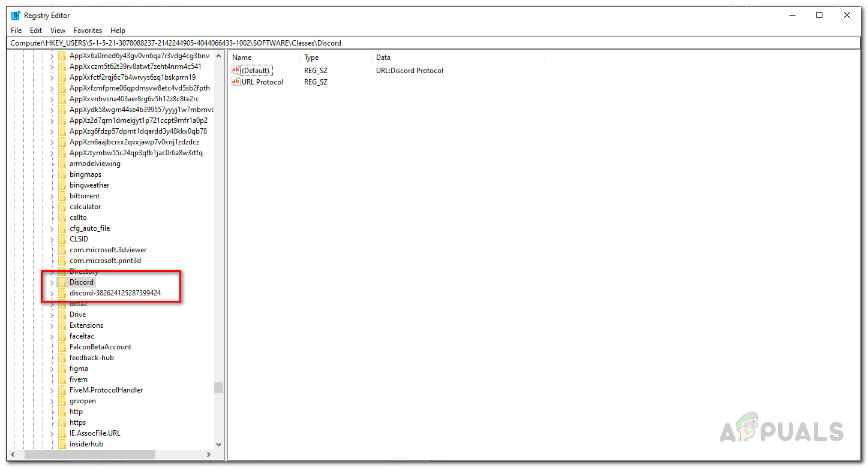Screen dimensions: 868x468
Task: Select the fivem key folder icon
Action: [61, 379]
